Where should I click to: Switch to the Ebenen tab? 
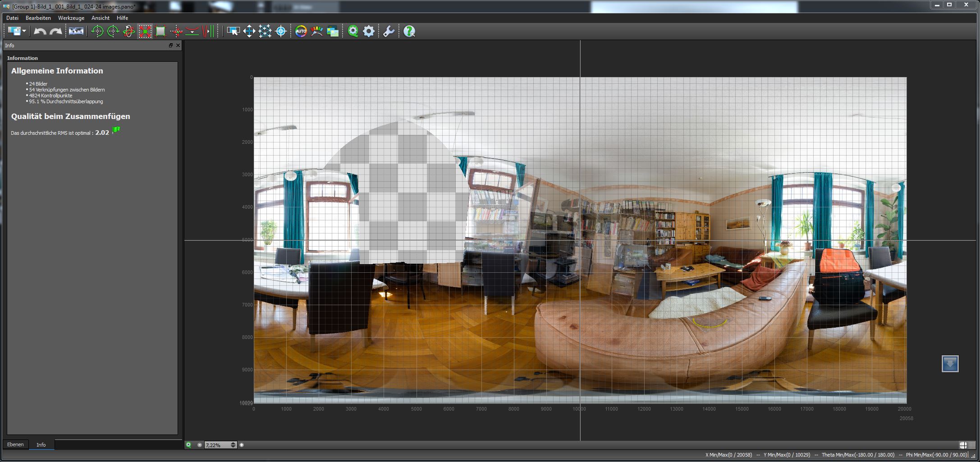click(x=15, y=444)
